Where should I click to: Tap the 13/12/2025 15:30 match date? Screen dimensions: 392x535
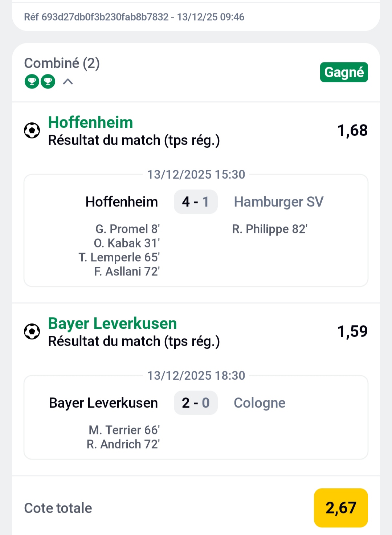tap(196, 175)
